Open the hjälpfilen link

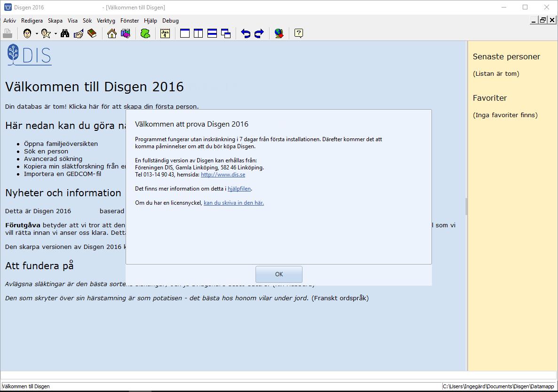(239, 189)
